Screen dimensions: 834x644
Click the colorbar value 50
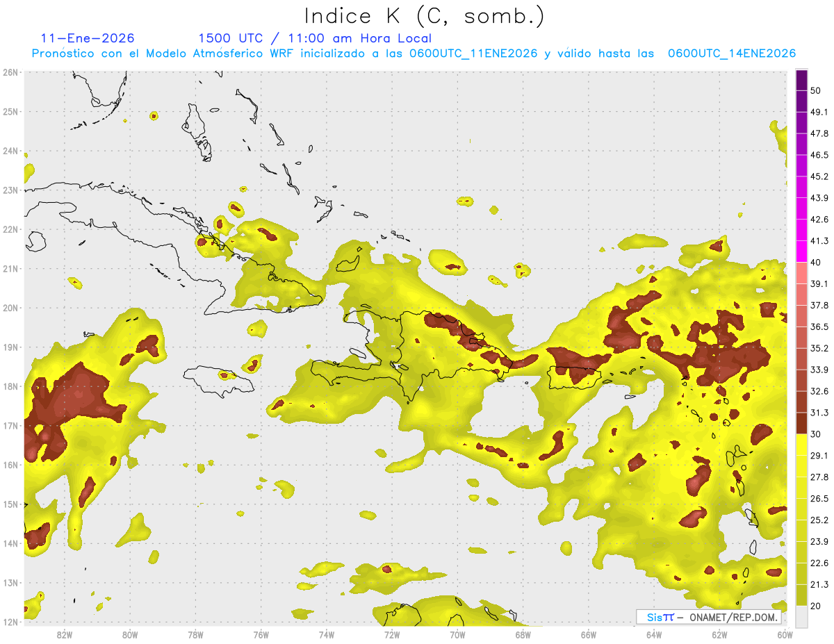pyautogui.click(x=815, y=90)
